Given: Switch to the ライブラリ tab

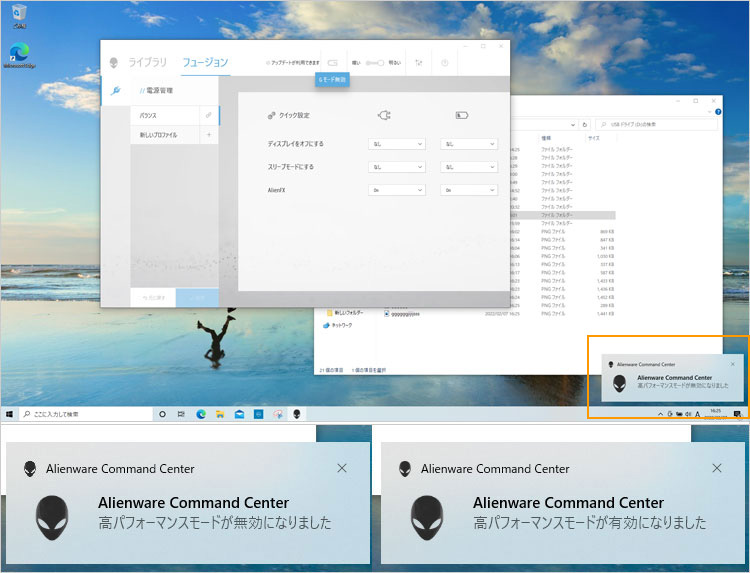Looking at the screenshot, I should coord(148,62).
